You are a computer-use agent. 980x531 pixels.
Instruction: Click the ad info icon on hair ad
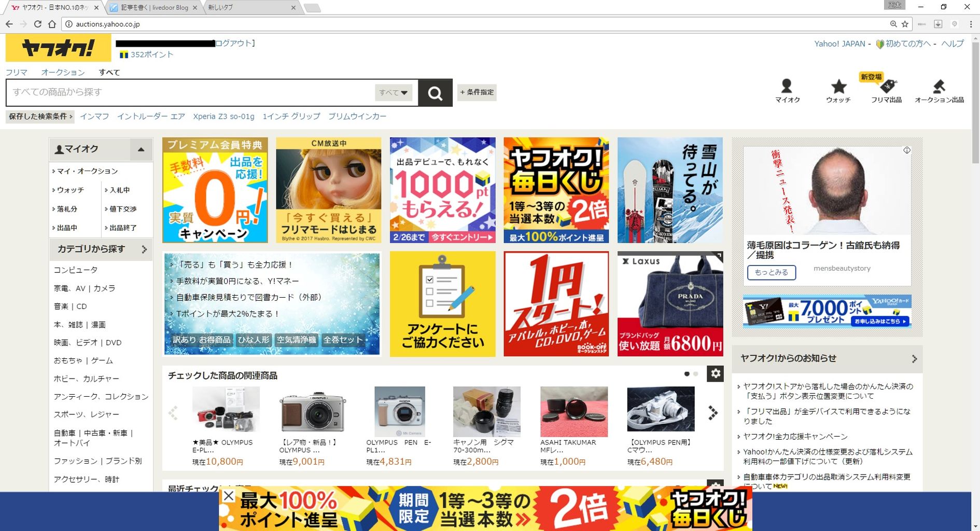point(906,150)
